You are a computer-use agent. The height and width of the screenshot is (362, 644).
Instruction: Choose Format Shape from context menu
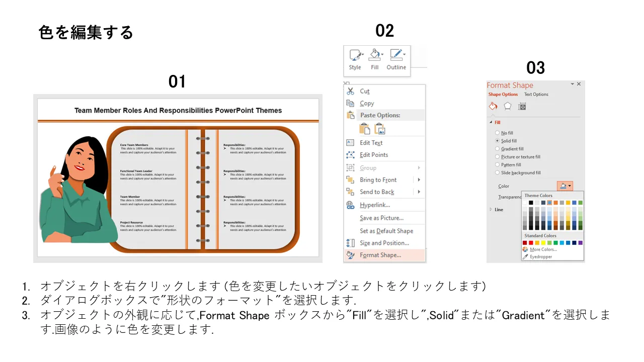[x=380, y=255]
